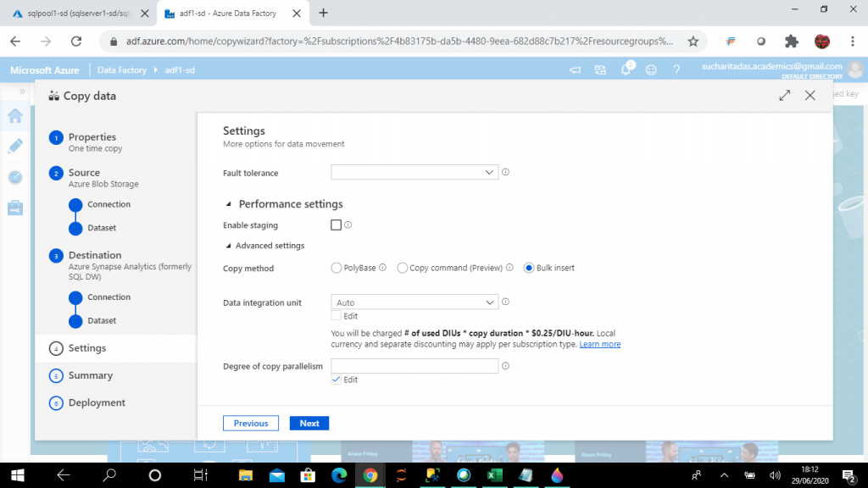Enable the staging checkbox
The width and height of the screenshot is (868, 488).
(x=336, y=225)
